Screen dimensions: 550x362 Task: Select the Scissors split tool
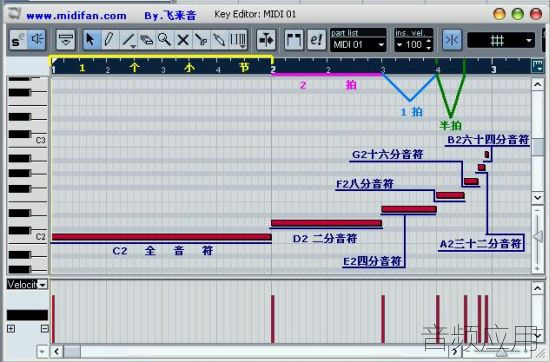tap(201, 40)
